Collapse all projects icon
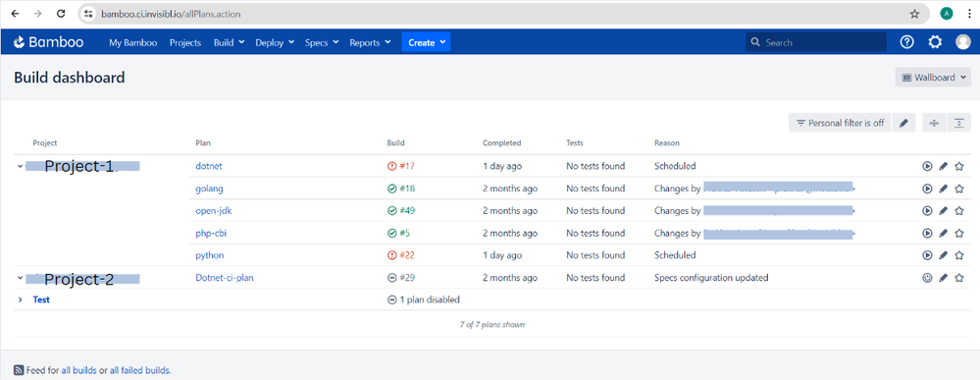 934,124
